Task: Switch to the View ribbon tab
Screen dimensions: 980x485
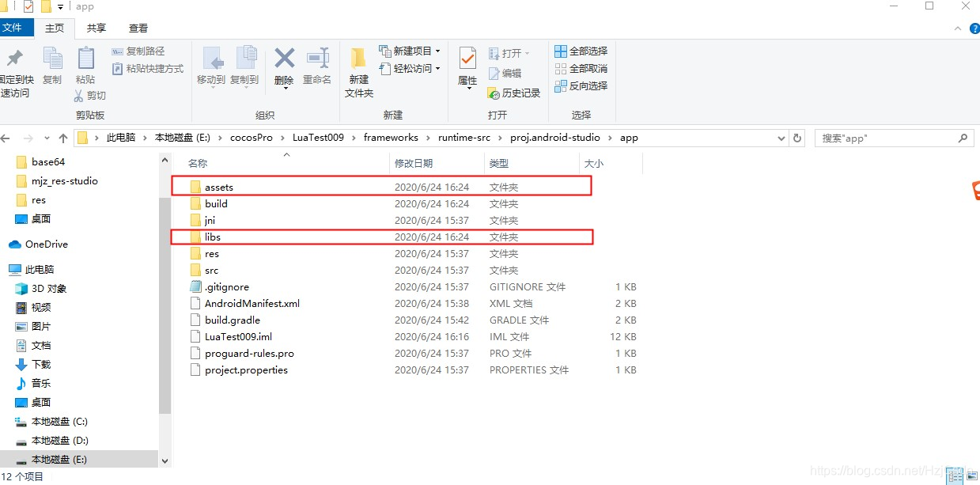Action: 138,28
